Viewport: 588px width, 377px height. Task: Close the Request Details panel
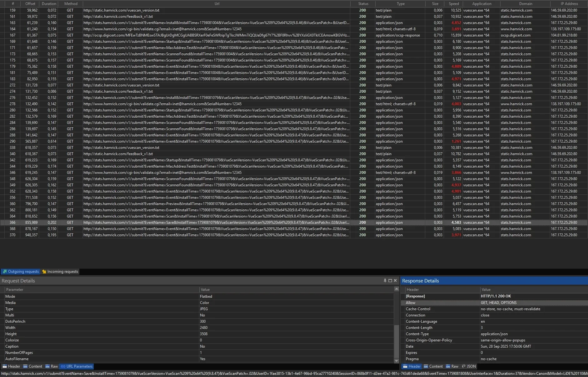coord(395,281)
